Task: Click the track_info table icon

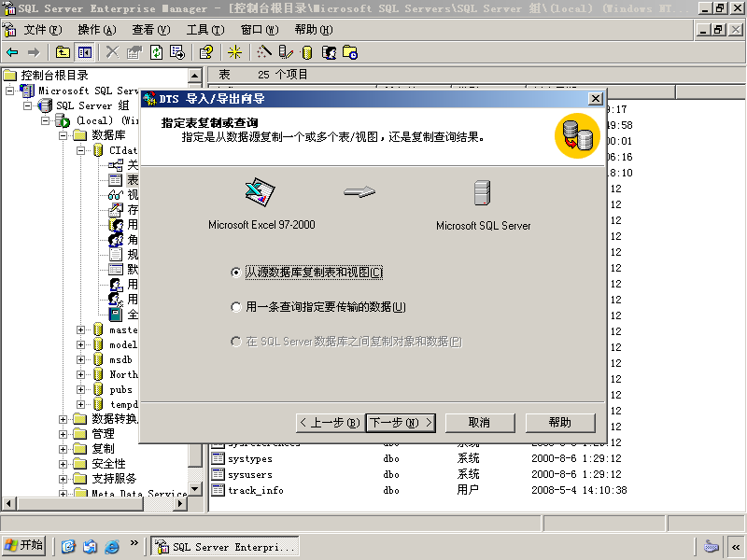Action: click(x=218, y=490)
